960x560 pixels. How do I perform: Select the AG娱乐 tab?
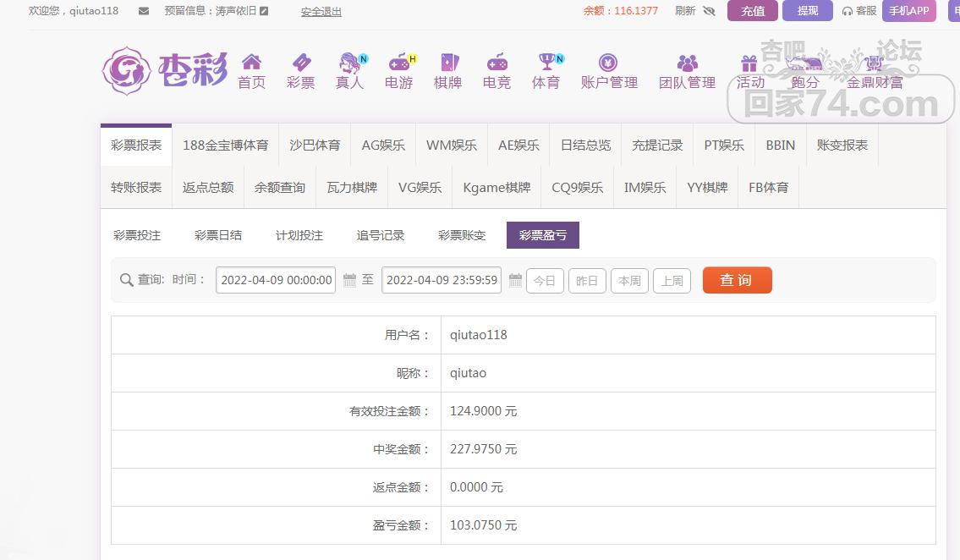coord(383,145)
